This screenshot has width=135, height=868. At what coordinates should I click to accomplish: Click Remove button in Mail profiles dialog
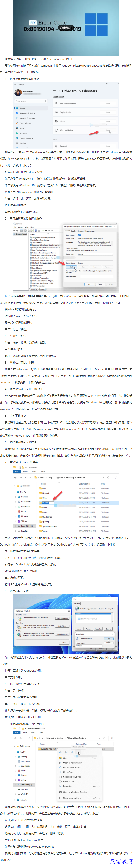pos(89,629)
